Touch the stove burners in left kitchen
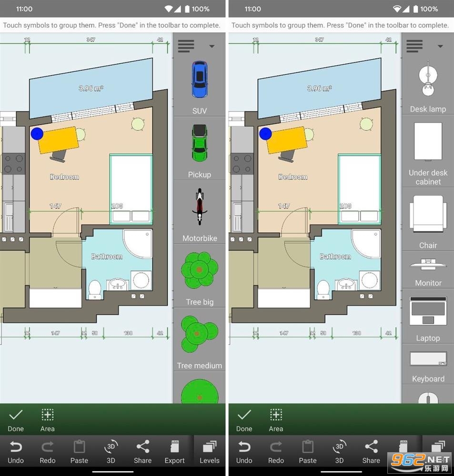This screenshot has height=476, width=454. pyautogui.click(x=14, y=163)
